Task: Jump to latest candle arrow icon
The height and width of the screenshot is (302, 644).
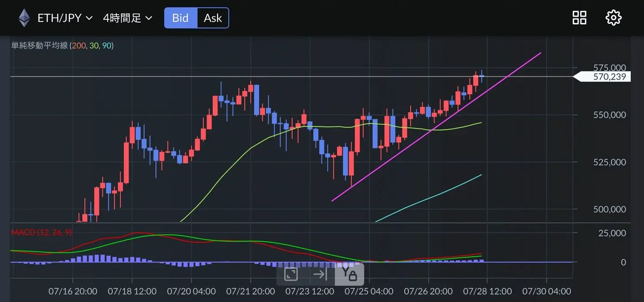Action: pos(320,275)
